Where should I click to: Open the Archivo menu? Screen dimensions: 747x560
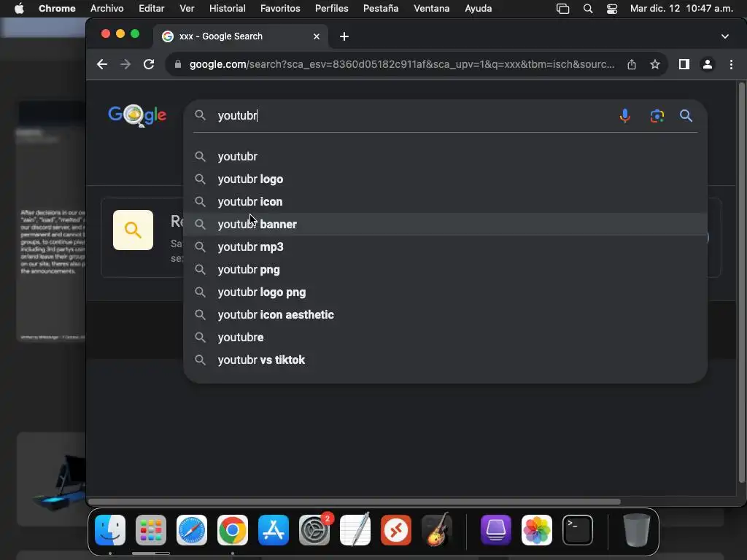(x=107, y=9)
